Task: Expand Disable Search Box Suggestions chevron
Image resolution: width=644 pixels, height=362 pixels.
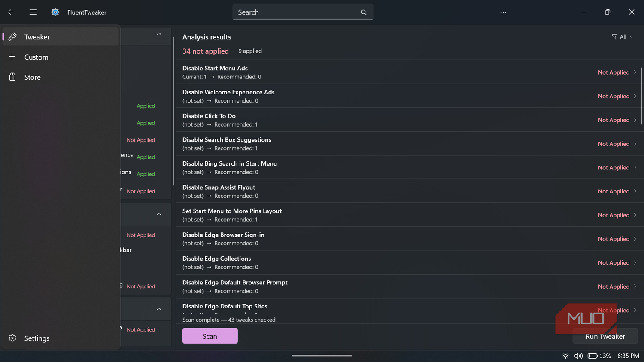Action: (635, 144)
